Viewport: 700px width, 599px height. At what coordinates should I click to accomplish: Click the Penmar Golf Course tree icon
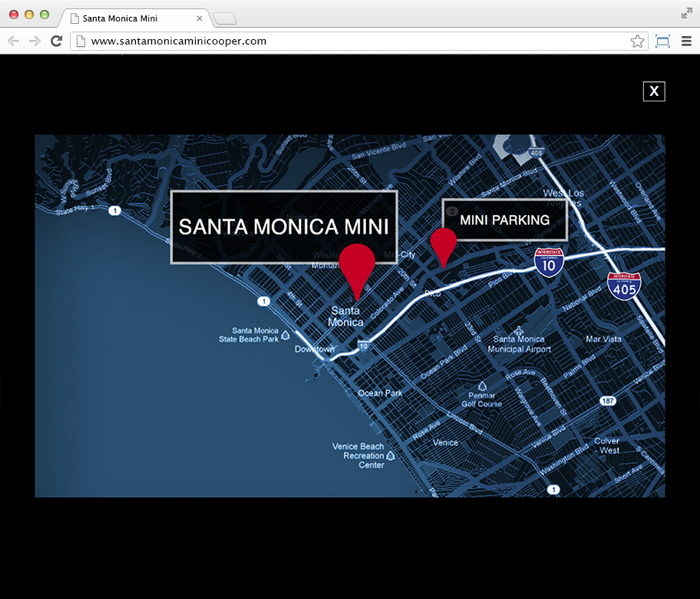pos(482,386)
